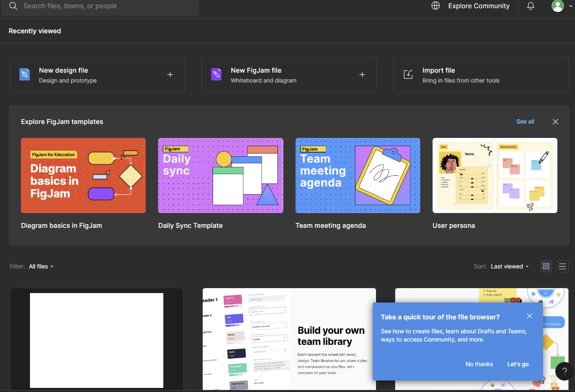Image resolution: width=575 pixels, height=392 pixels.
Task: Create a New design file
Action: point(97,74)
